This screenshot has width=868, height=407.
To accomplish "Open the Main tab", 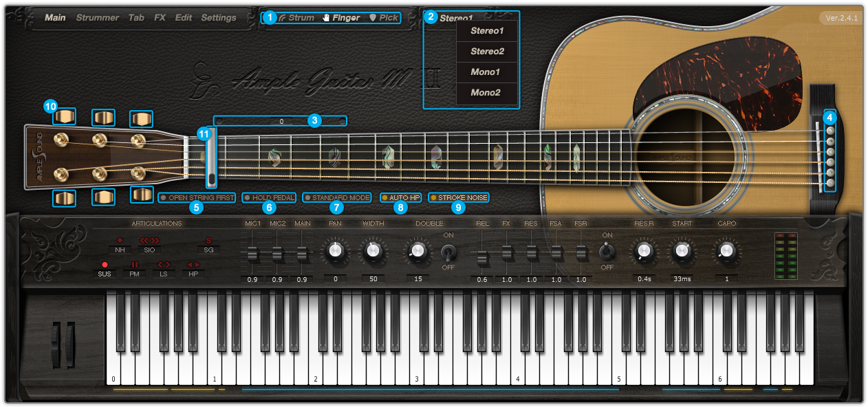I will pos(55,18).
